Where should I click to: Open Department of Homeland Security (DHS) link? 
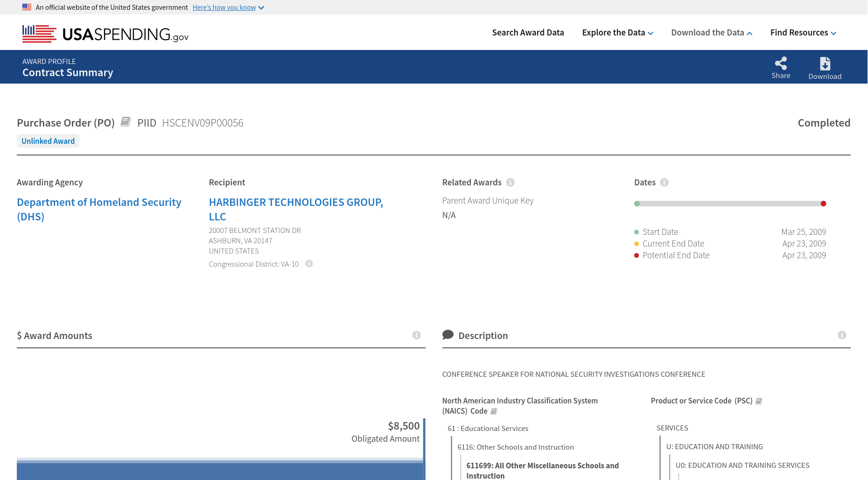coord(99,209)
